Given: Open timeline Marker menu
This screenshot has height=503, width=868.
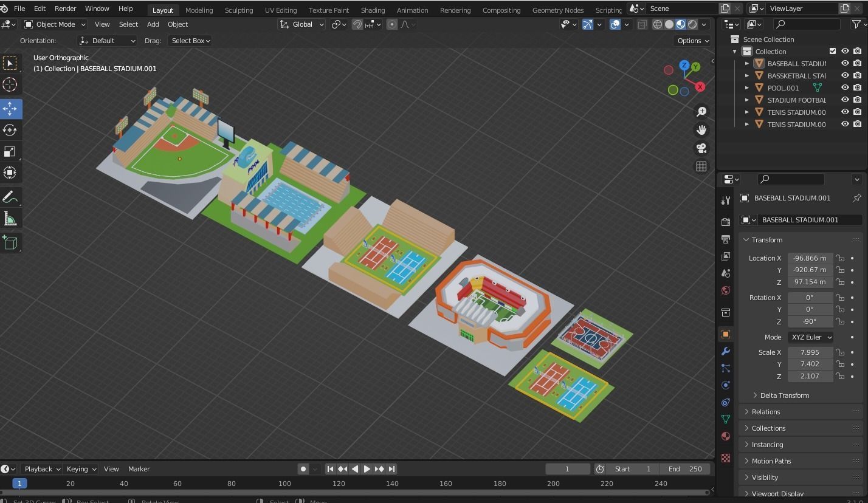Looking at the screenshot, I should tap(139, 469).
